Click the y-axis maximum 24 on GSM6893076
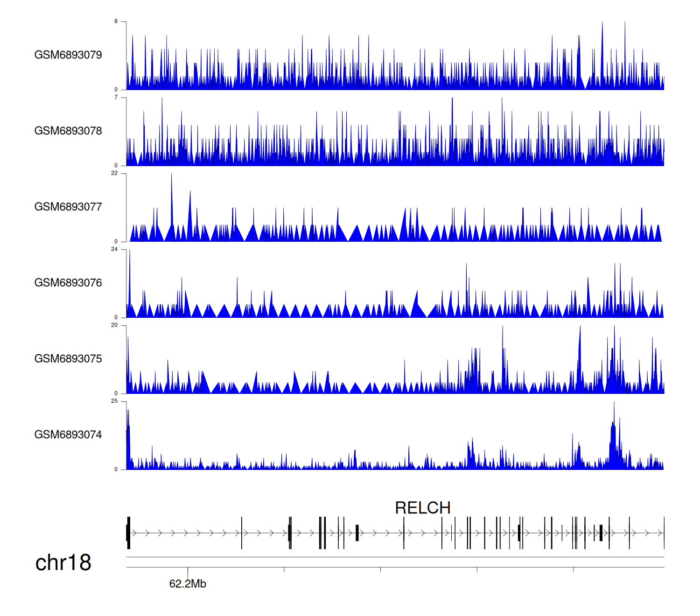 114,250
